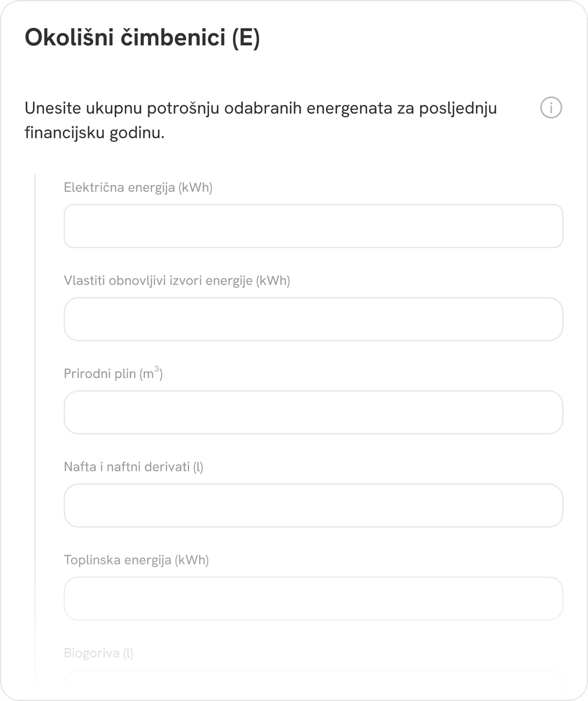
Task: Click '(E)' in the section heading
Action: (x=246, y=39)
